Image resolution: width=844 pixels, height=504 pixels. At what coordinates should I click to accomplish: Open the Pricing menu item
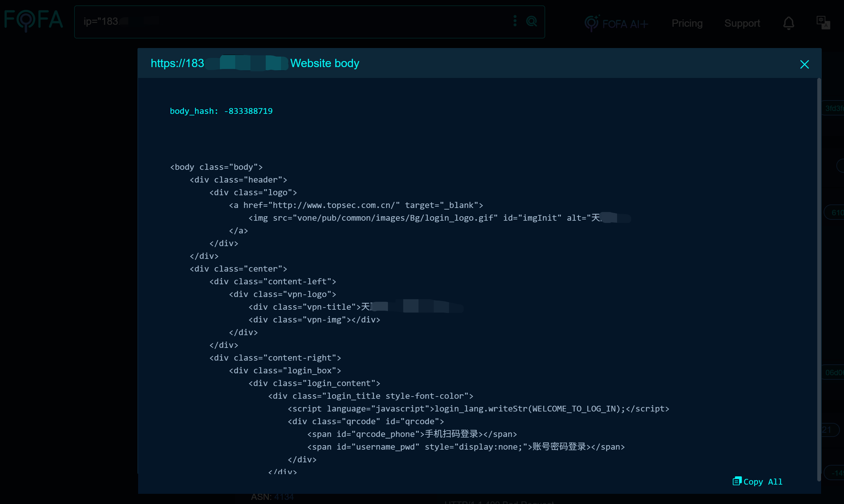coord(687,23)
